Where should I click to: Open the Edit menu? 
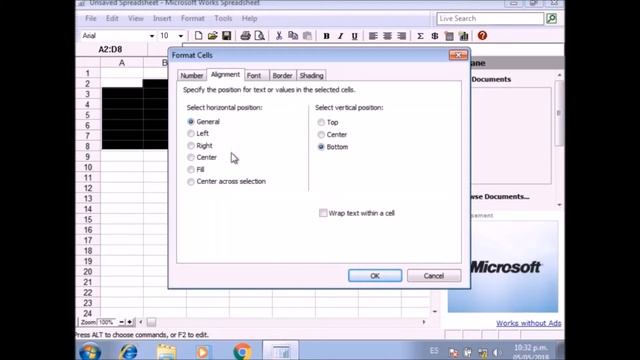point(112,18)
